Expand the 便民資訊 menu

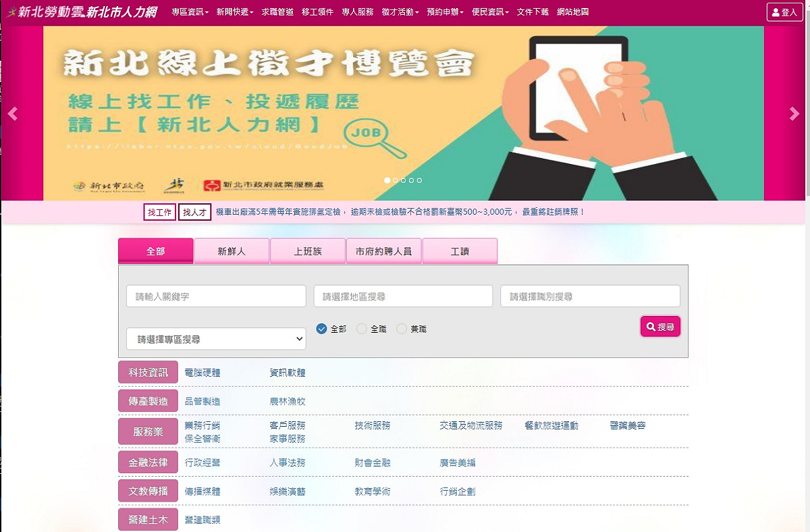(490, 12)
